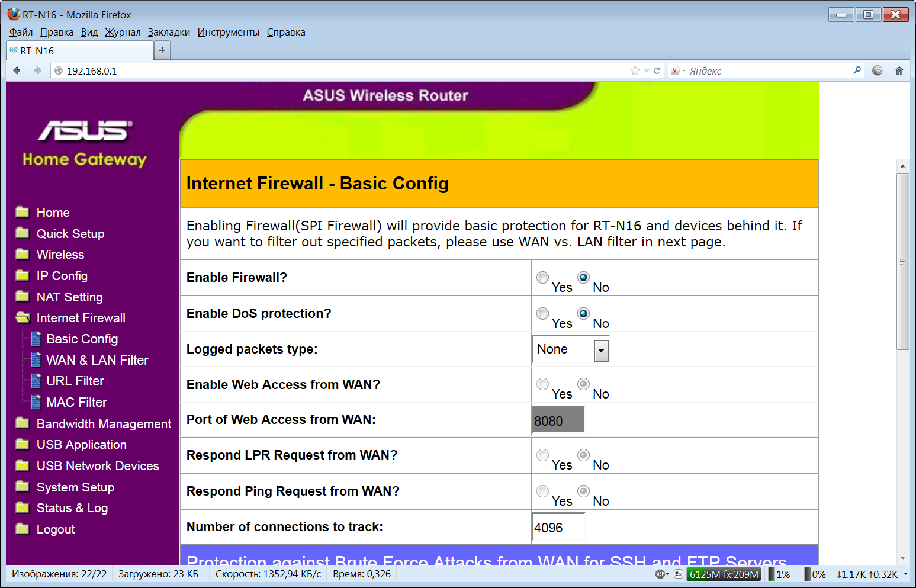Image resolution: width=916 pixels, height=588 pixels.
Task: Click the search magnifier icon
Action: (857, 70)
